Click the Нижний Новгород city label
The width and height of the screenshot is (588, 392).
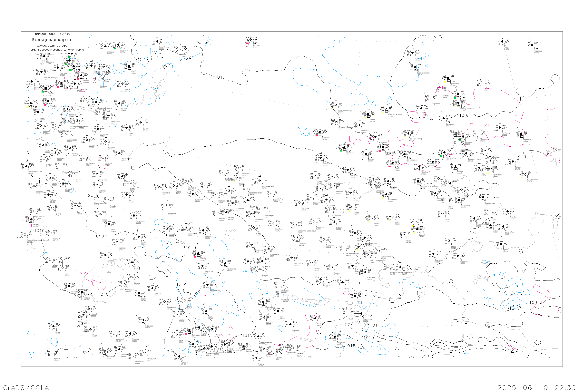click(x=51, y=77)
